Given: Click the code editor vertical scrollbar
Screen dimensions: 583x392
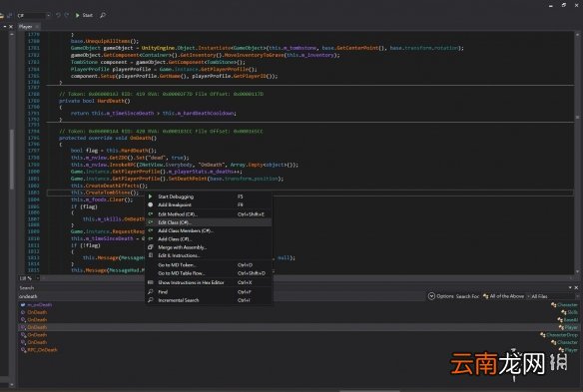Looking at the screenshot, I should click(577, 153).
